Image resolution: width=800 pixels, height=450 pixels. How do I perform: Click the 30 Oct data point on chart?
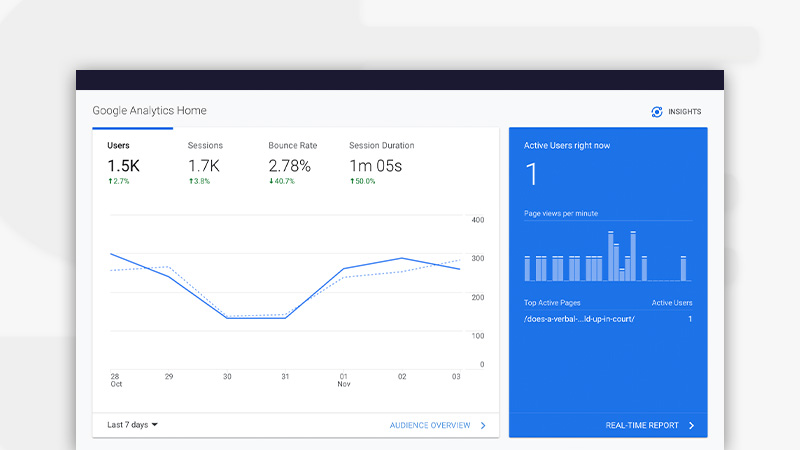pyautogui.click(x=227, y=318)
